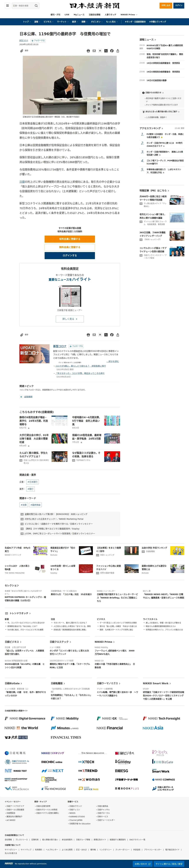Viewport: 189px width, 868px height.
Task: Click the UPDATE 新型コロナ thumbnail
Action: 34,353
